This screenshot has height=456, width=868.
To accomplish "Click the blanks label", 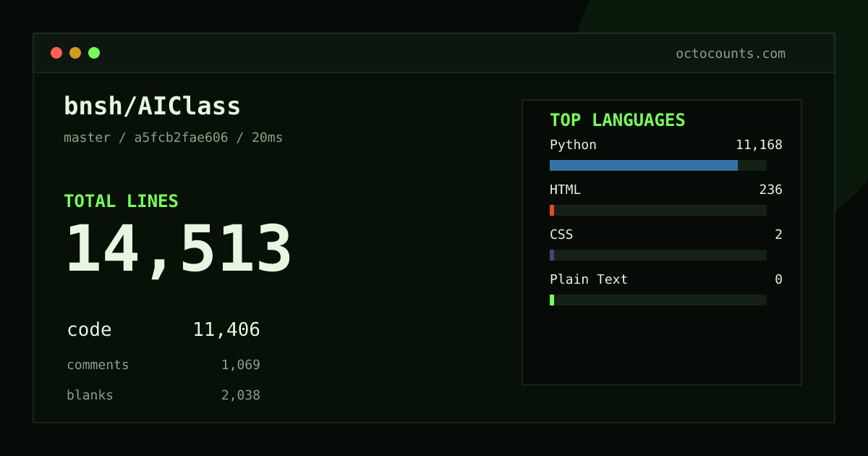I will pos(90,395).
